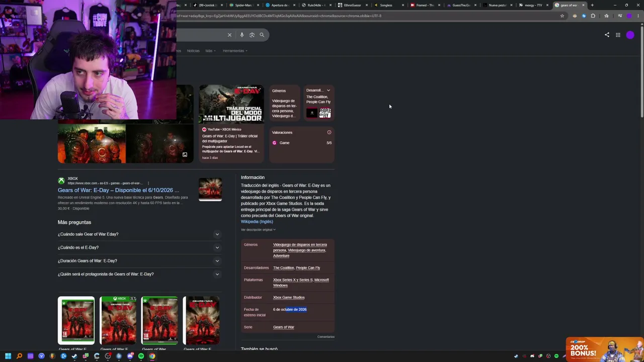644x362 pixels.
Task: Open the 'Xbox Game Studios' distributor link
Action: [289, 297]
